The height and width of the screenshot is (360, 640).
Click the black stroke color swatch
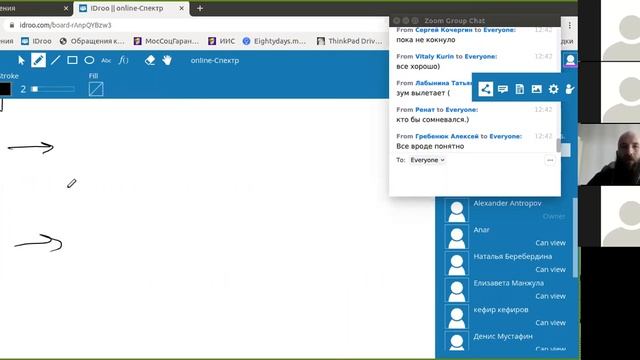pos(5,89)
